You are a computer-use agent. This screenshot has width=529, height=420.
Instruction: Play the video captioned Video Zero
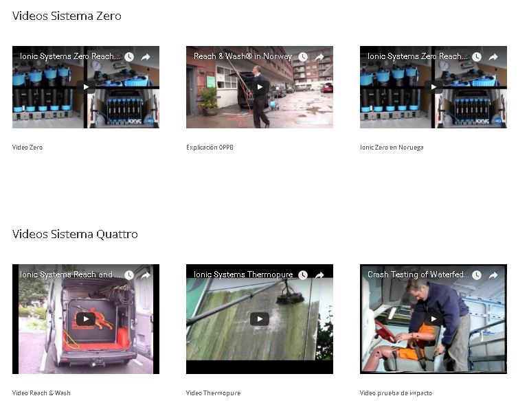[86, 87]
